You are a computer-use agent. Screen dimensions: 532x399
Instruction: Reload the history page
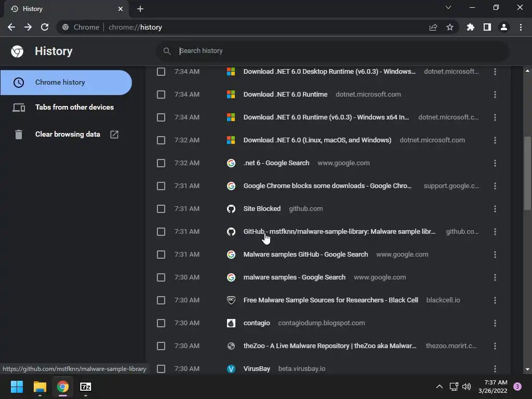click(45, 27)
